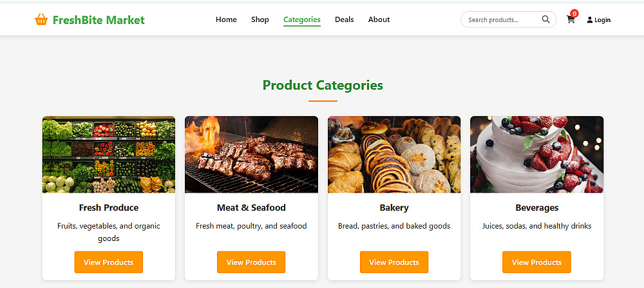The height and width of the screenshot is (288, 644).
Task: Open the Home menu item
Action: 226,19
